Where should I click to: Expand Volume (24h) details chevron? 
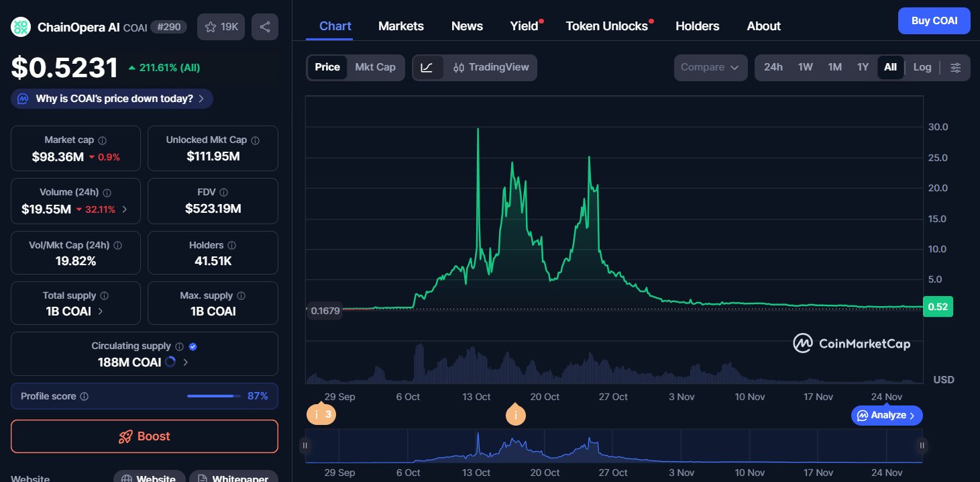point(124,209)
